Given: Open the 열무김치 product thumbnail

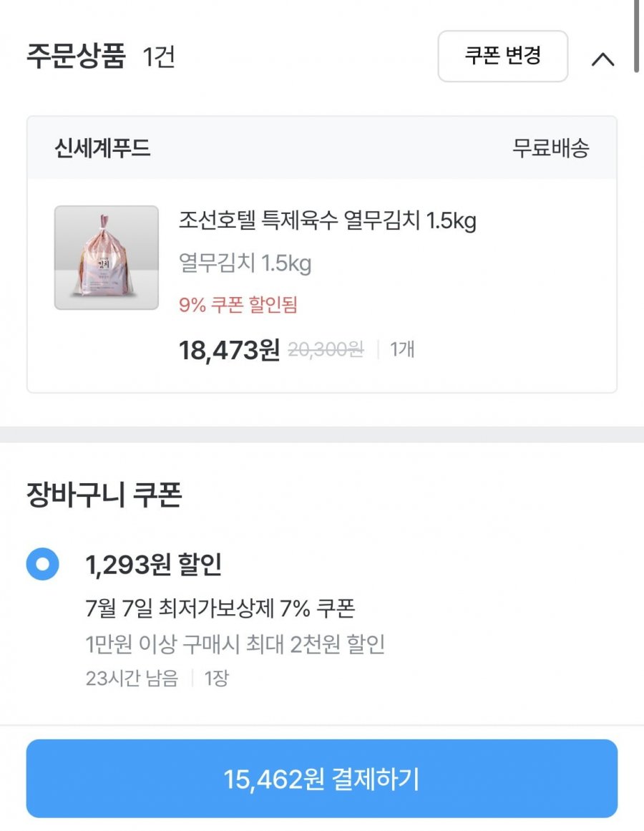Looking at the screenshot, I should [107, 258].
